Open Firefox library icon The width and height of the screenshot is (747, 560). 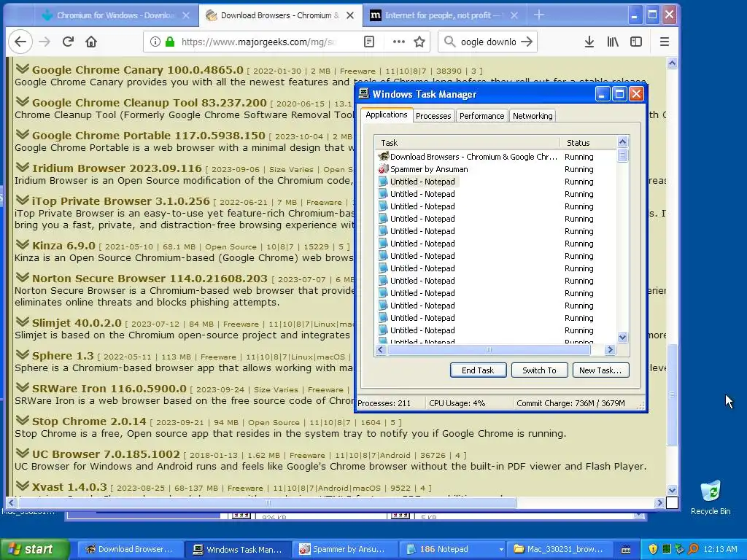pyautogui.click(x=613, y=42)
